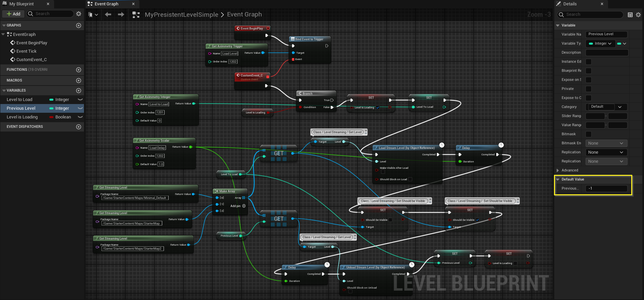Toggle visibility eye for Level is Loading
644x300 pixels.
pyautogui.click(x=80, y=117)
